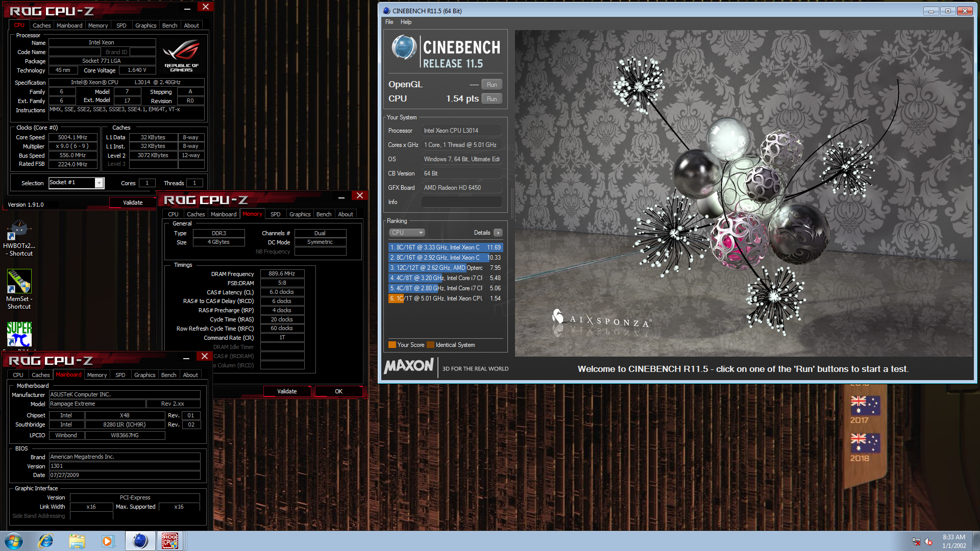Select ranking row 4C/8T @ 3.20 GHz
This screenshot has height=551, width=980.
445,278
